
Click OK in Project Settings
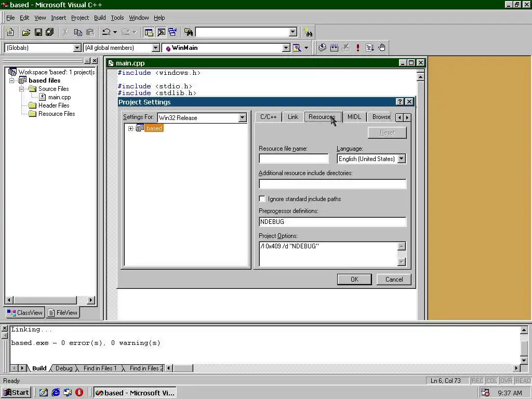click(354, 279)
